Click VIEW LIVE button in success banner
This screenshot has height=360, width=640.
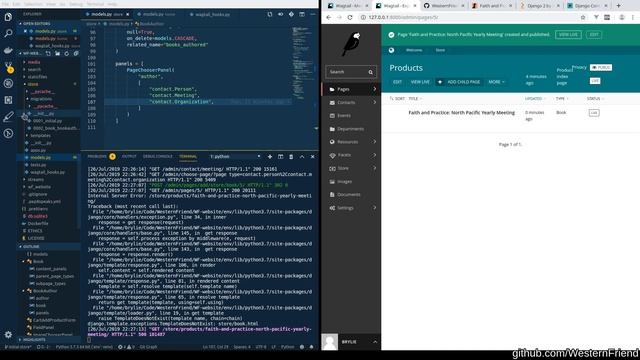[x=568, y=35]
